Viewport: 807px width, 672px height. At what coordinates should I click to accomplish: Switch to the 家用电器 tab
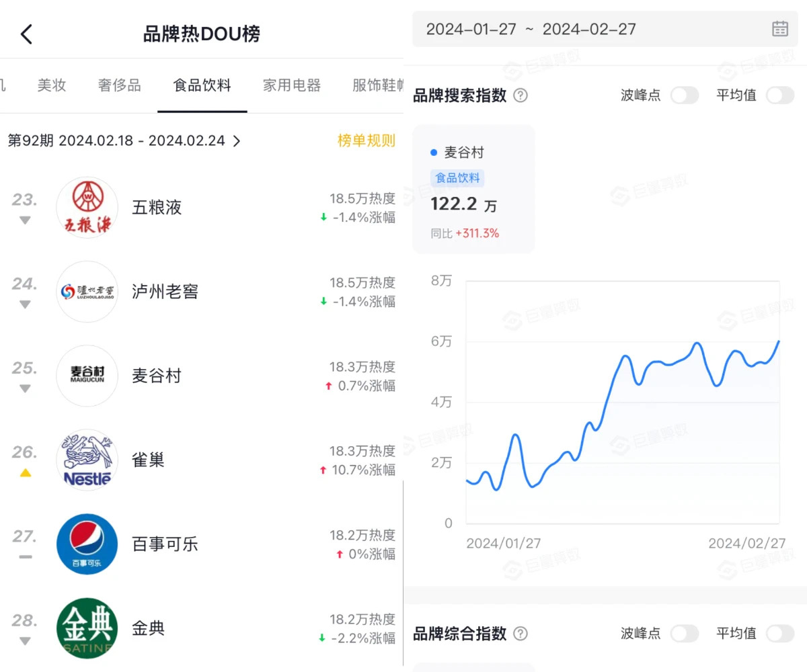click(x=292, y=85)
